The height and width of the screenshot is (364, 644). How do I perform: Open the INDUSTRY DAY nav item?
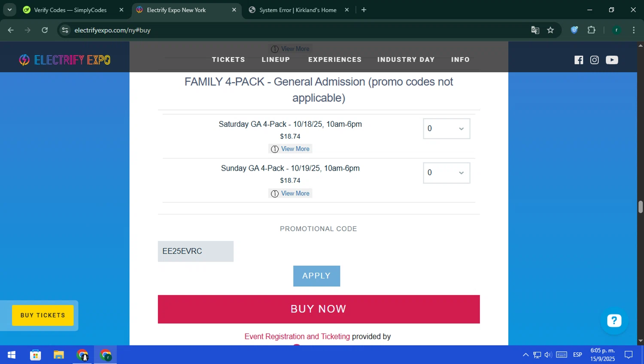click(406, 60)
